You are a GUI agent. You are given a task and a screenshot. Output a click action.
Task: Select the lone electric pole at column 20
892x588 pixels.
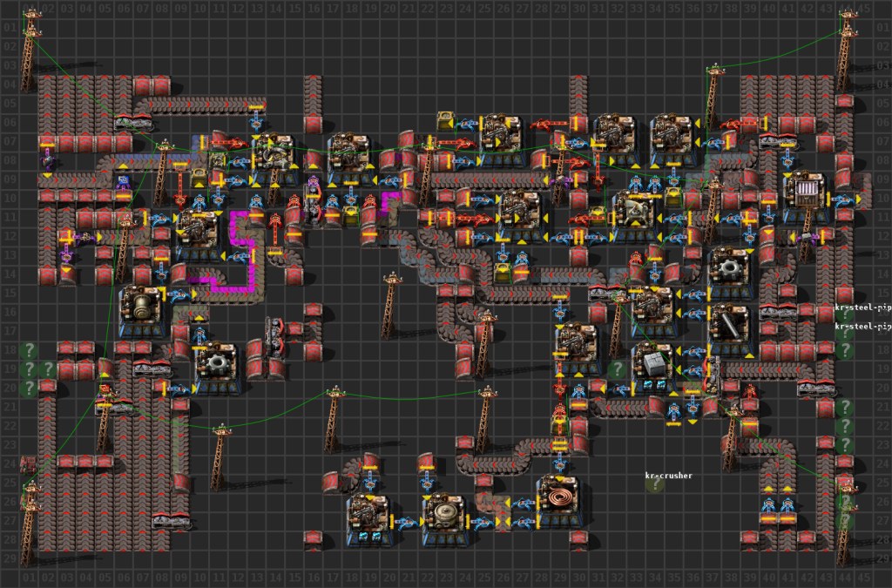(389, 304)
